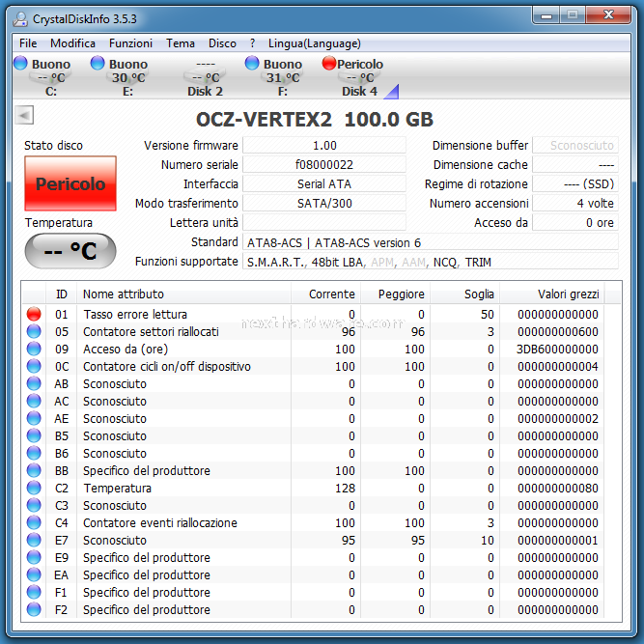644x644 pixels.
Task: Click raw value 000000000080
Action: click(x=558, y=489)
